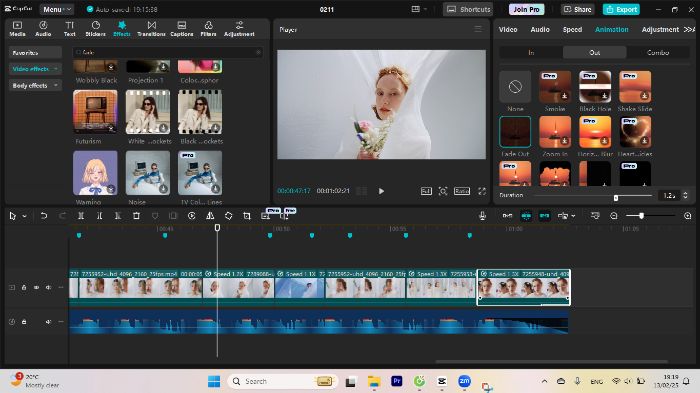Open the Transitions panel
Image resolution: width=700 pixels, height=393 pixels.
click(x=151, y=29)
